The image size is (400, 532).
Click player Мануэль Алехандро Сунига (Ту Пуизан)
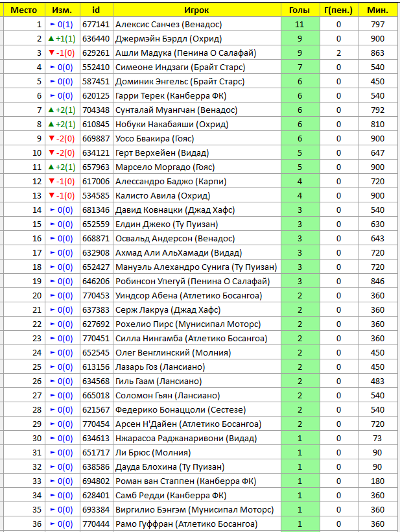click(196, 267)
